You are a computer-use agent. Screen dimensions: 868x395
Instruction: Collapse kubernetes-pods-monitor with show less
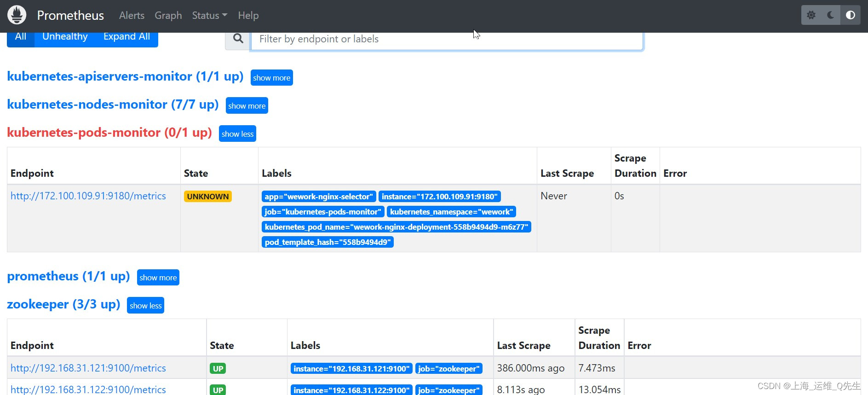coord(237,134)
